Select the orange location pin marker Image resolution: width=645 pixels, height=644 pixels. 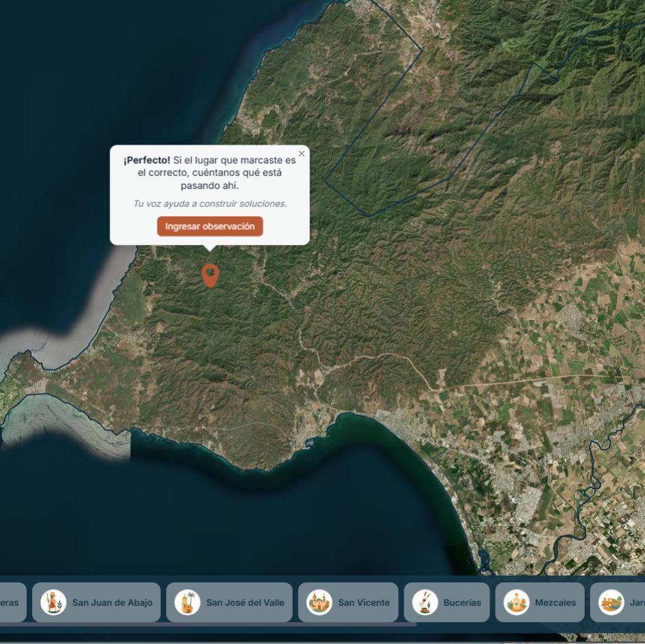(210, 275)
